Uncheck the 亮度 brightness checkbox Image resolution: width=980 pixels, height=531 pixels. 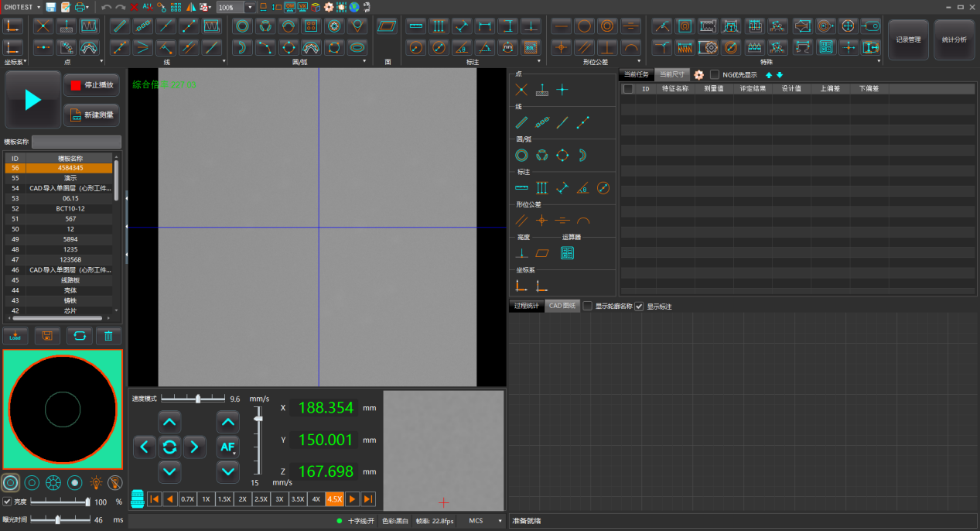pyautogui.click(x=7, y=502)
